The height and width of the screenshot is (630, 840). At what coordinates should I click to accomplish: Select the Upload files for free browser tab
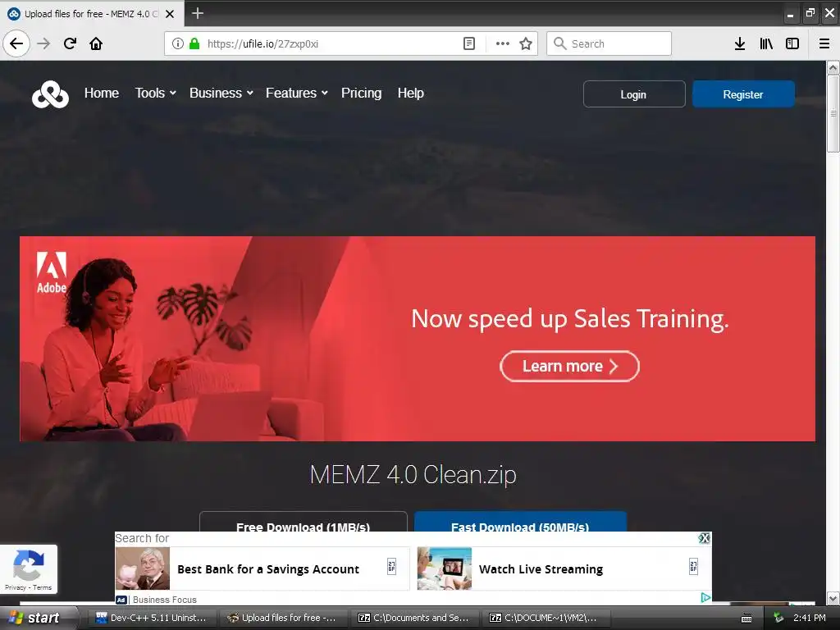91,14
